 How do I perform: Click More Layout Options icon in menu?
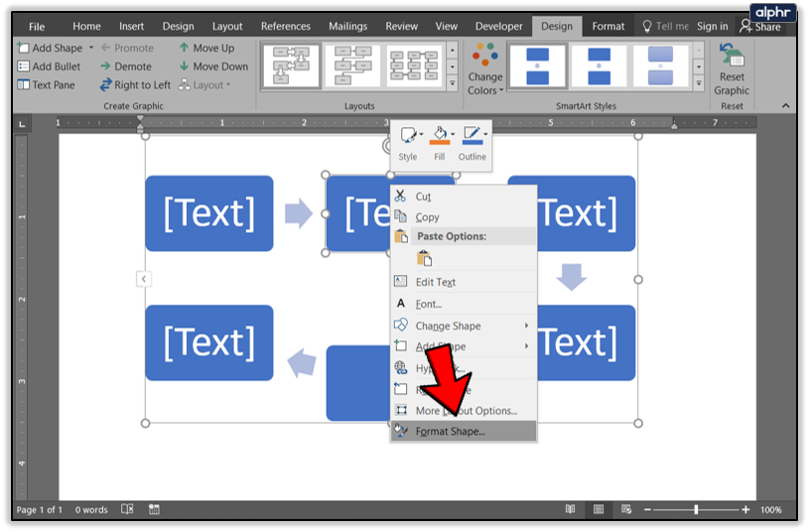coord(401,410)
